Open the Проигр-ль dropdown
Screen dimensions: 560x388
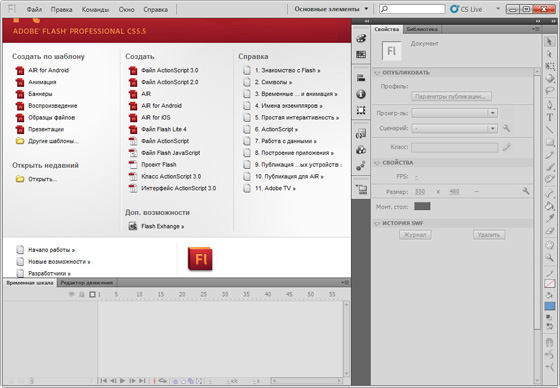click(454, 113)
